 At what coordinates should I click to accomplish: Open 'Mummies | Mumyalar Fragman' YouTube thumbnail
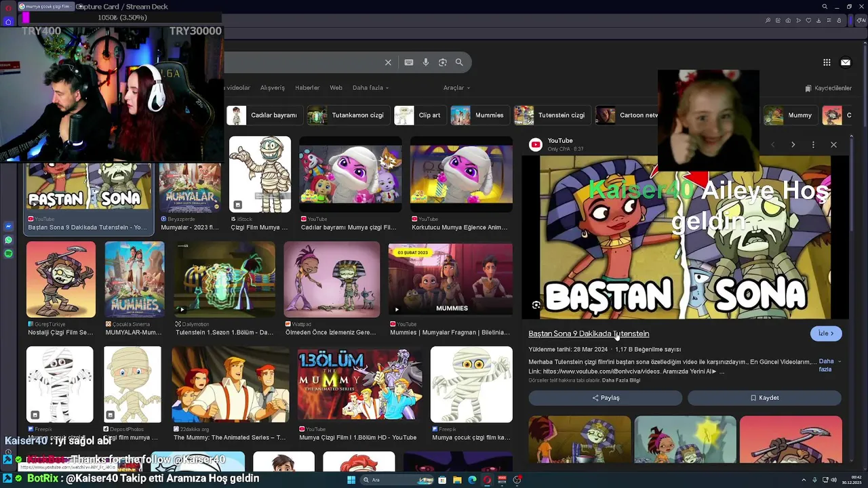[x=450, y=280]
